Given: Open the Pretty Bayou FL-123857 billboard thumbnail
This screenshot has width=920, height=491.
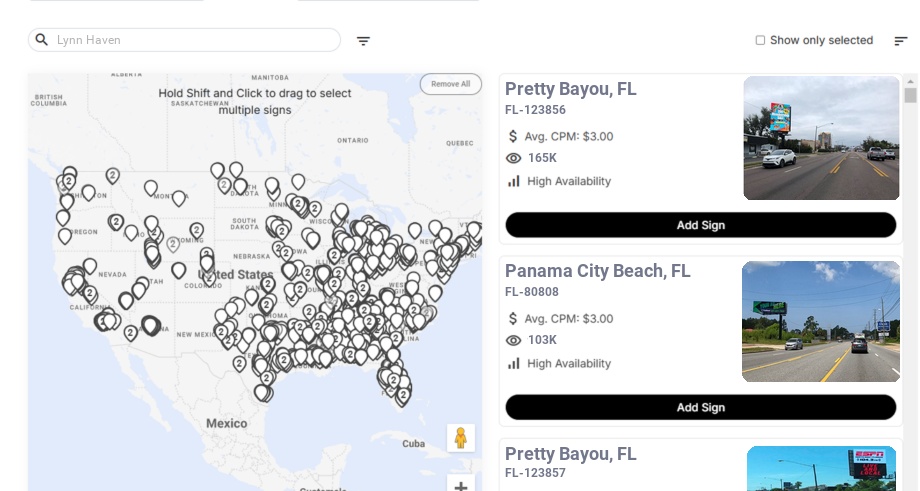Looking at the screenshot, I should (x=822, y=468).
